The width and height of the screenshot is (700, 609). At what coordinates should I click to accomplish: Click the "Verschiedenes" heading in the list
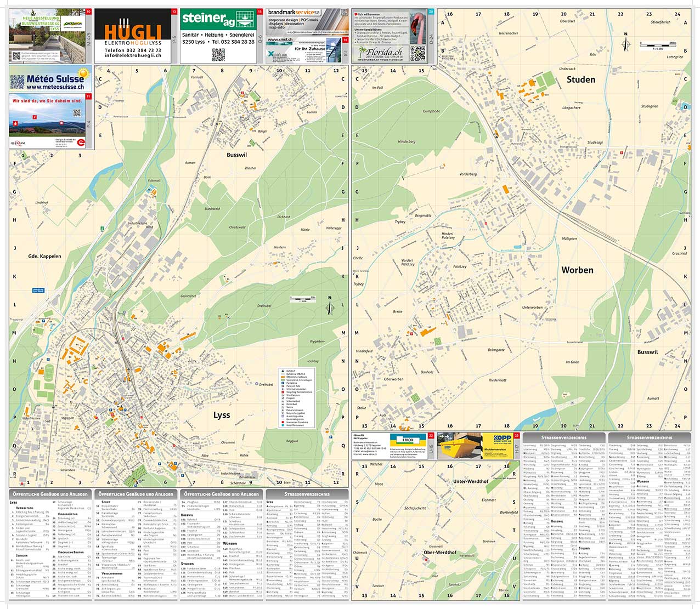112,573
